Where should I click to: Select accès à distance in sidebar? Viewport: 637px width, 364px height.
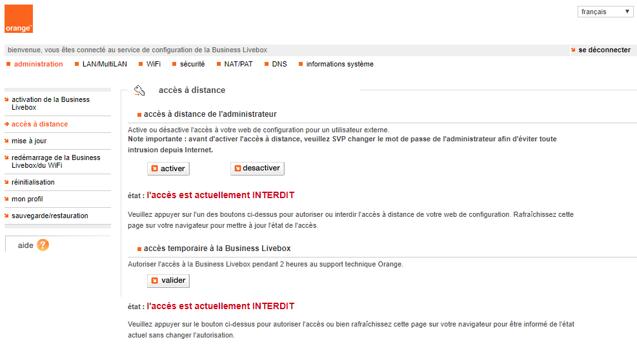tap(39, 125)
